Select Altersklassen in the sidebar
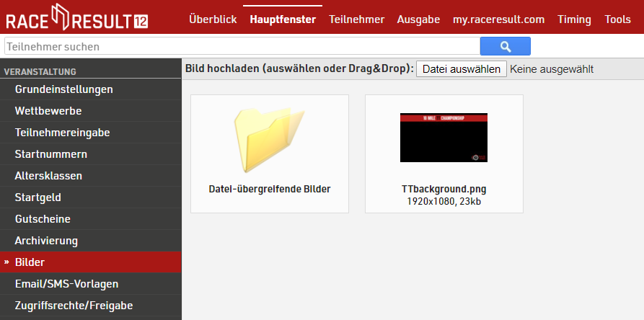644x320 pixels. [x=48, y=176]
